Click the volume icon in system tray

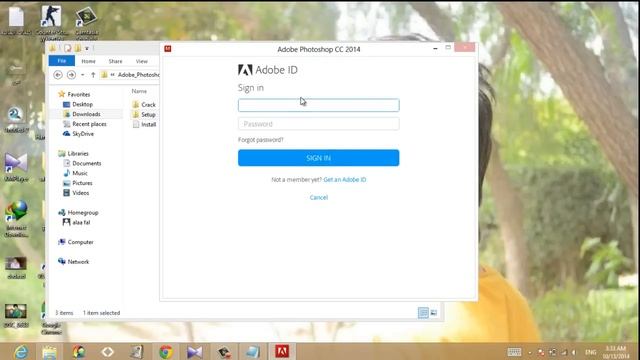(574, 352)
